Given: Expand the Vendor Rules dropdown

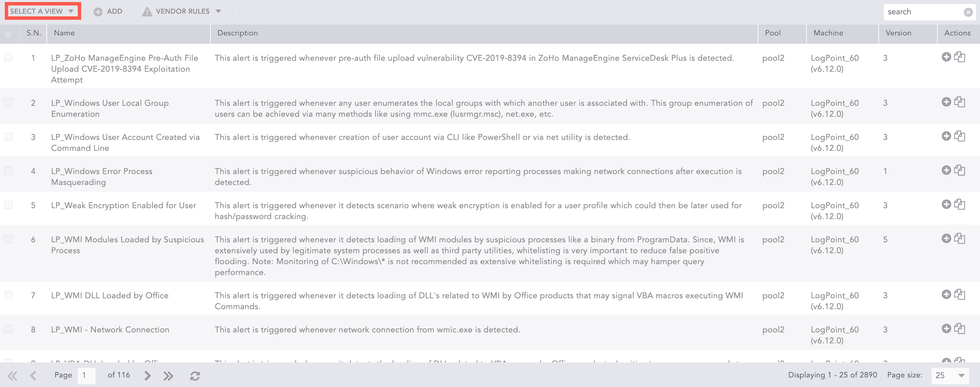Looking at the screenshot, I should (182, 11).
